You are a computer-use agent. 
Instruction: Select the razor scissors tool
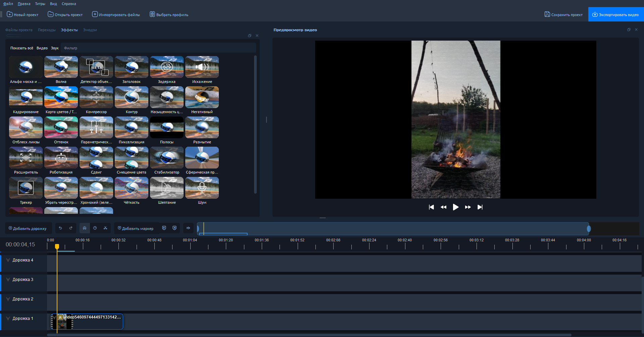click(105, 228)
